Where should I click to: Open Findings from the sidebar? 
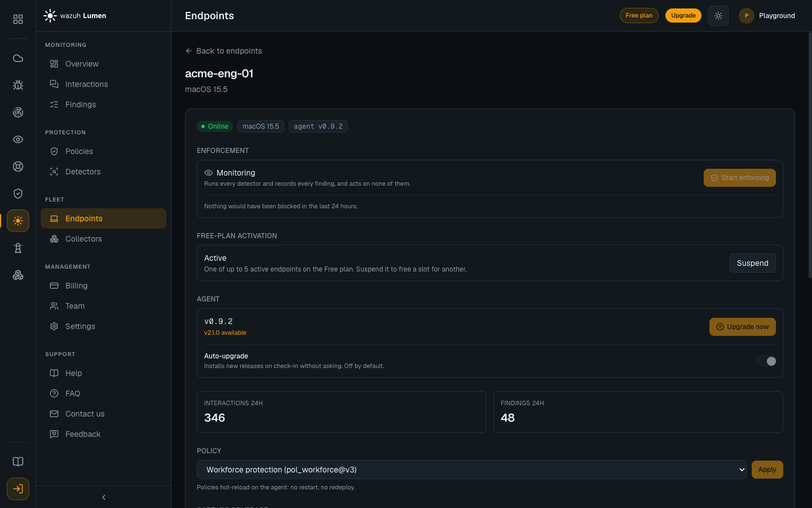(103, 104)
